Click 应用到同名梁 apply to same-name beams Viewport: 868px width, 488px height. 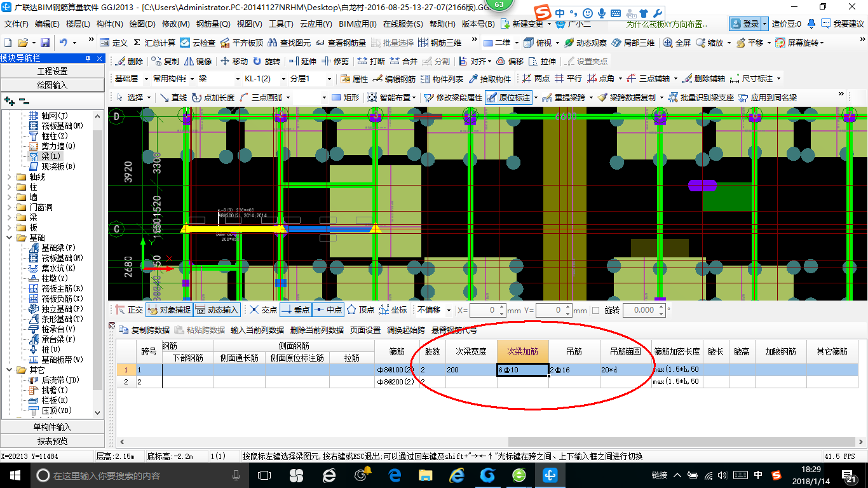coord(768,97)
